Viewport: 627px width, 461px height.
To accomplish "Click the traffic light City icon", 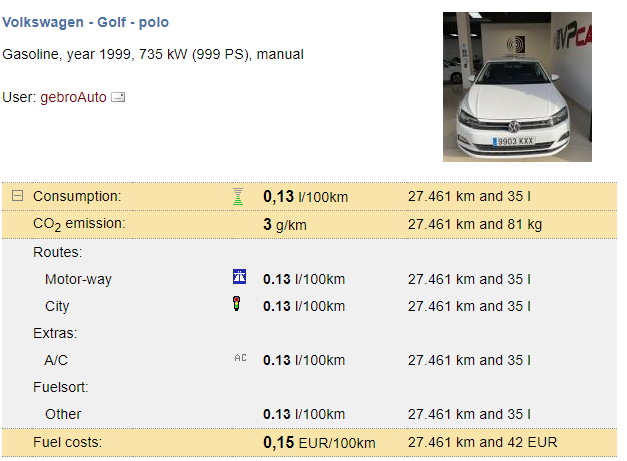I will tap(237, 303).
